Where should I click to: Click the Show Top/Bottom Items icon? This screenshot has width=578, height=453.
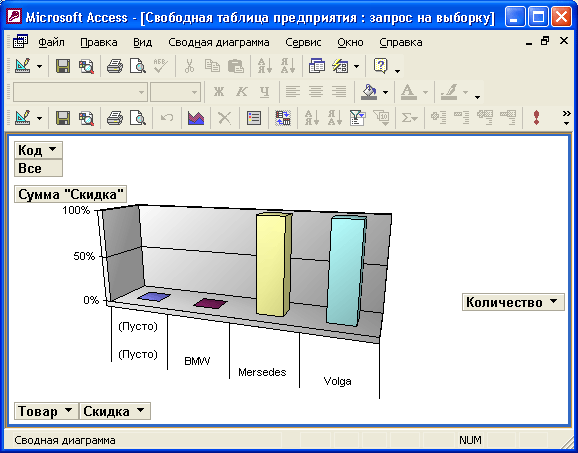[381, 118]
